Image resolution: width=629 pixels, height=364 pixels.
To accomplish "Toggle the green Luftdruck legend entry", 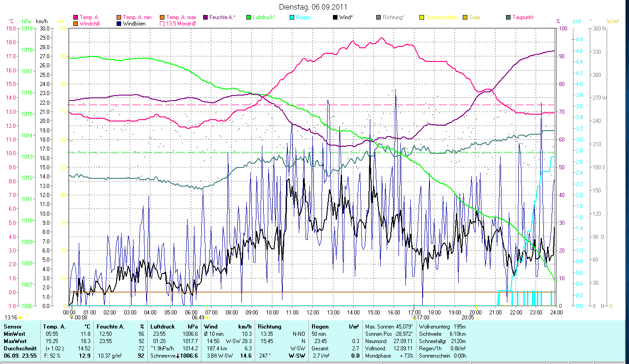I will (249, 17).
